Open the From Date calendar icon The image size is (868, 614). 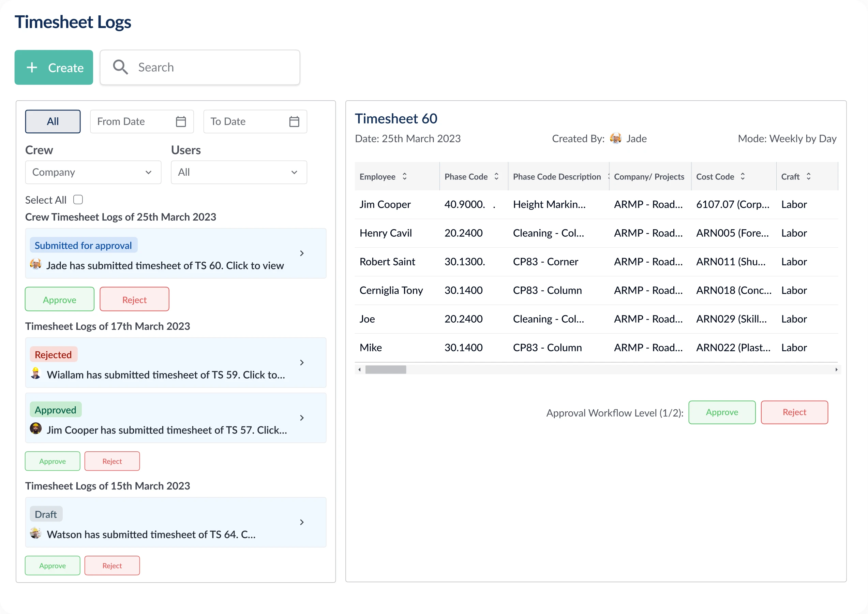tap(181, 121)
